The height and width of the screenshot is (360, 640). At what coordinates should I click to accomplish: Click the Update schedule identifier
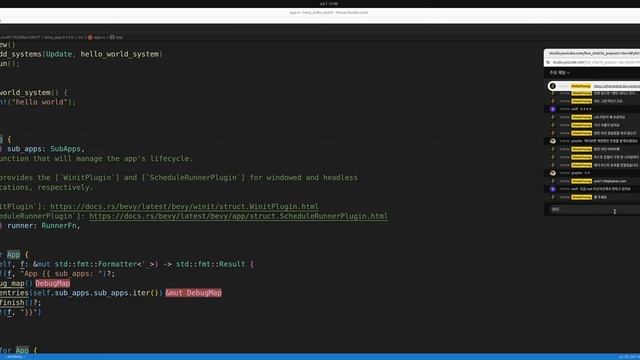pos(59,54)
